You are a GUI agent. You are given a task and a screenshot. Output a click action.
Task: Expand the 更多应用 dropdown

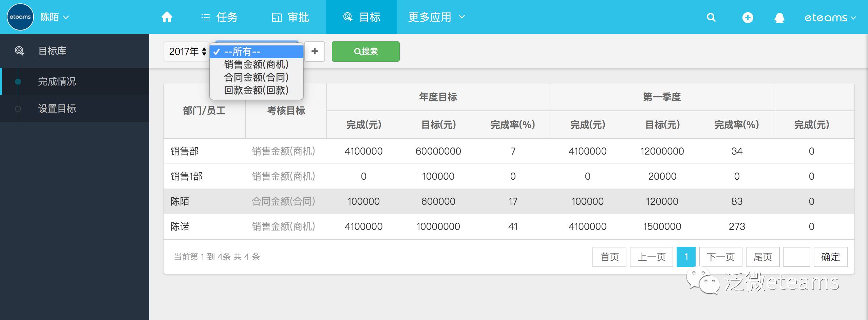[x=436, y=17]
